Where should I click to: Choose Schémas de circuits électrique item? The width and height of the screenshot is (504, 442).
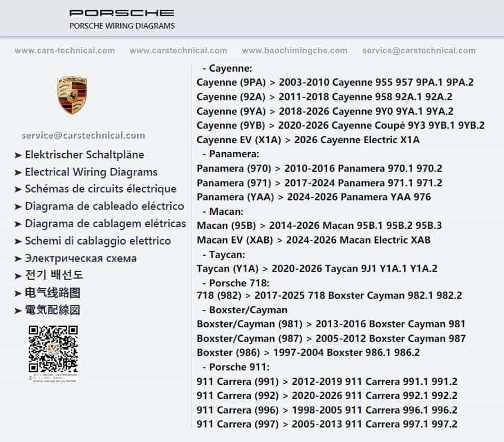click(101, 189)
